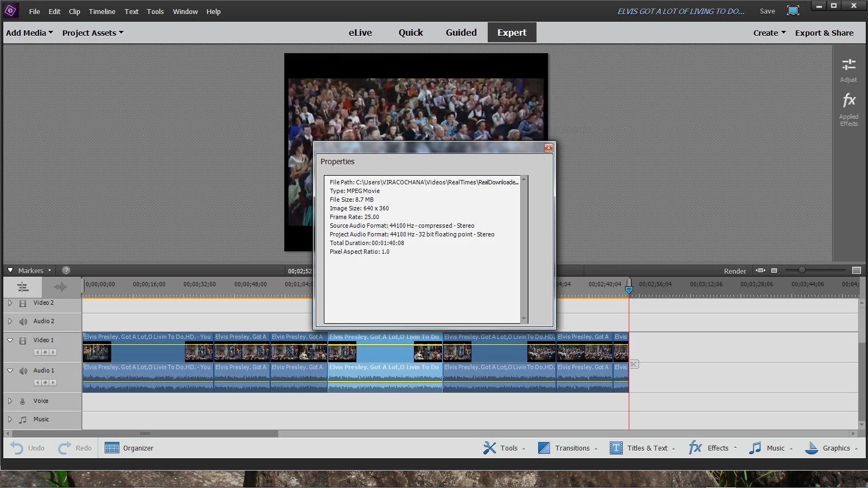Select the Expert tab
Viewport: 868px width, 488px height.
(x=512, y=33)
